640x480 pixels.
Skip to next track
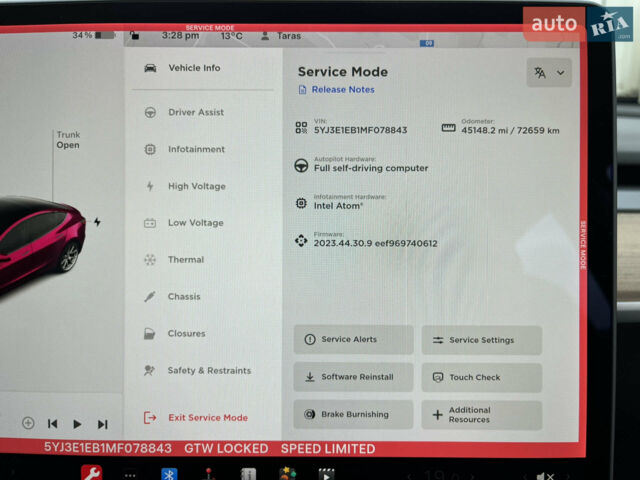102,424
